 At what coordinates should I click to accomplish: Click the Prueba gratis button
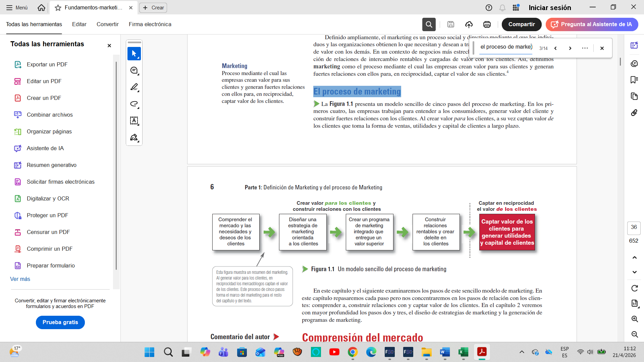tap(60, 322)
